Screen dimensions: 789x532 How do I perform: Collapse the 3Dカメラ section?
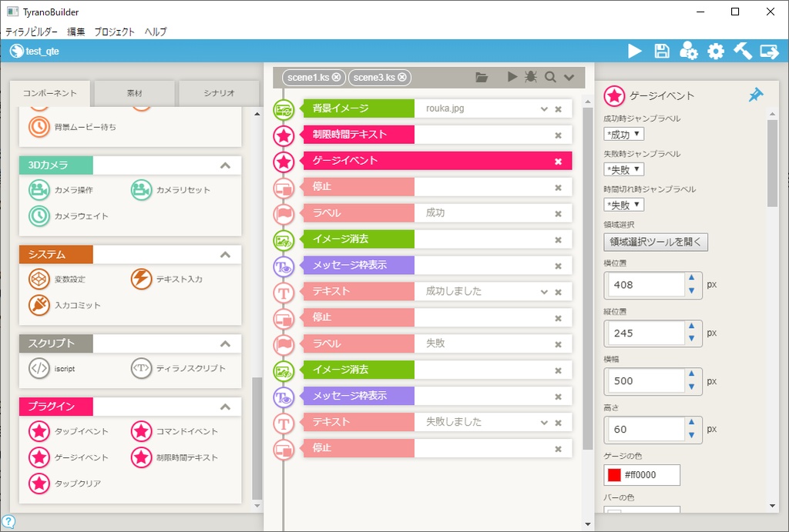point(225,166)
